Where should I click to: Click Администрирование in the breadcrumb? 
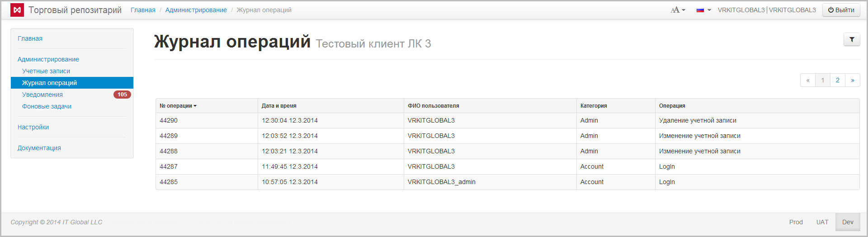pyautogui.click(x=196, y=10)
